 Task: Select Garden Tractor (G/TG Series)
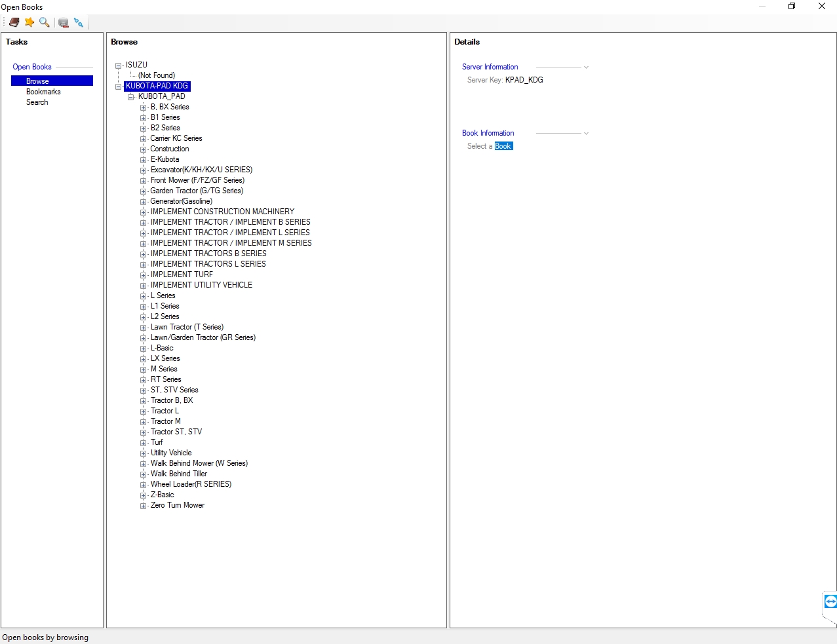tap(197, 191)
